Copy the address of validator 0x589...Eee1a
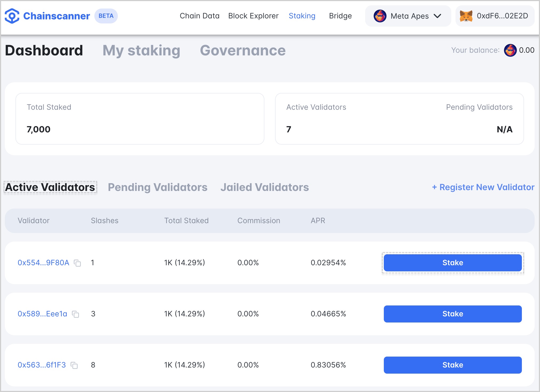This screenshot has width=540, height=392. [x=75, y=314]
